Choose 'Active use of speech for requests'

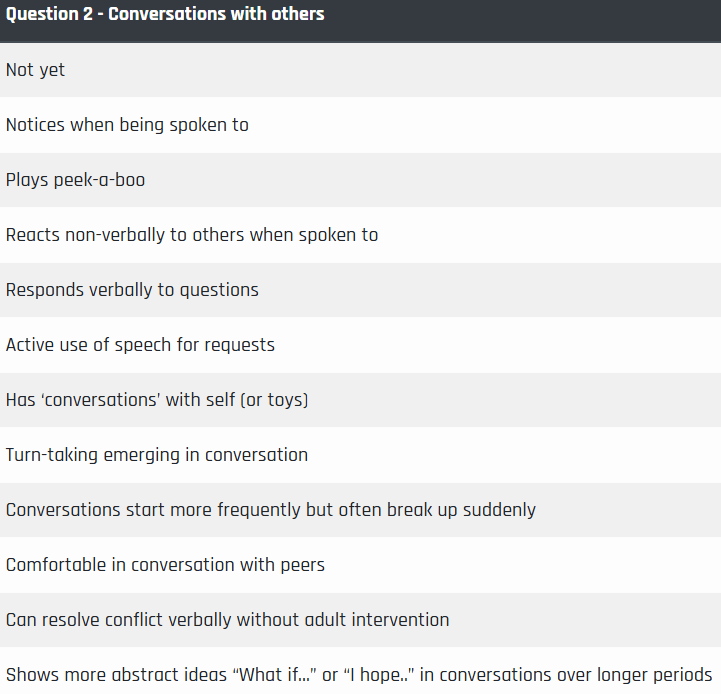click(x=360, y=345)
